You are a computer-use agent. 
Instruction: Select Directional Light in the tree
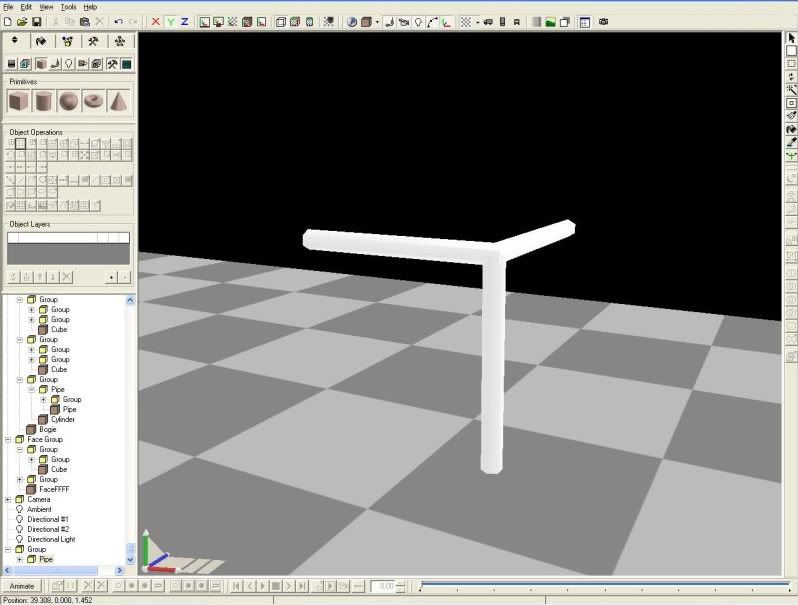[51, 539]
